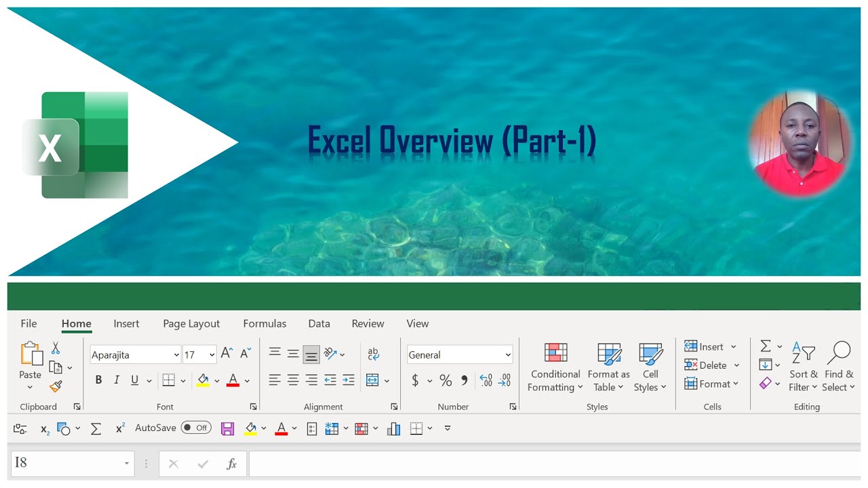
Task: Click Subscript x₂ in quick toolbar
Action: [x=45, y=428]
